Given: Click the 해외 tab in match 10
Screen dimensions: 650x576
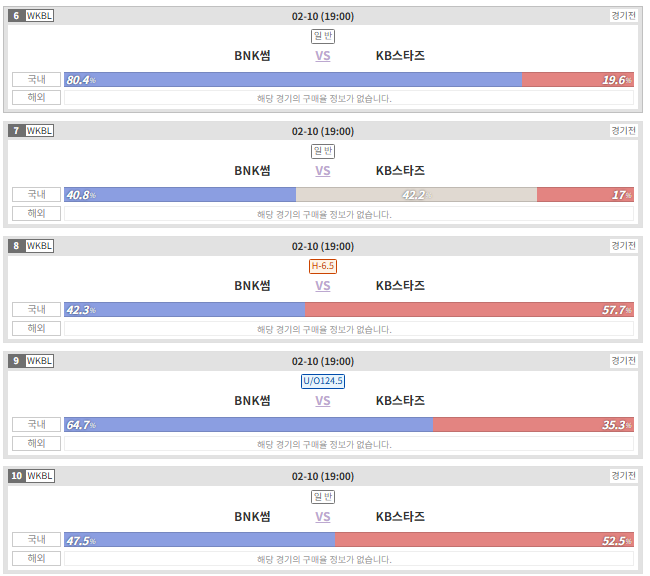Looking at the screenshot, I should (x=36, y=558).
